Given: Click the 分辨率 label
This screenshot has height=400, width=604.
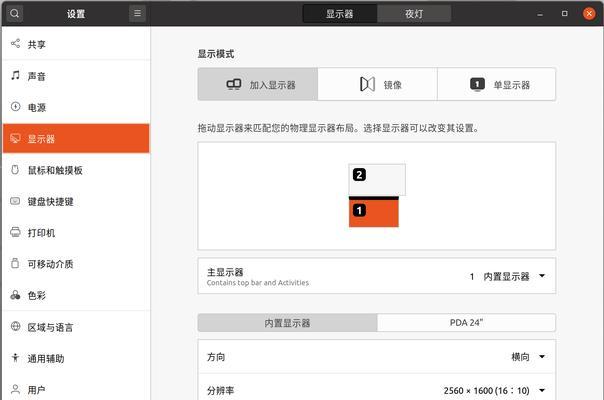Looking at the screenshot, I should tap(220, 390).
